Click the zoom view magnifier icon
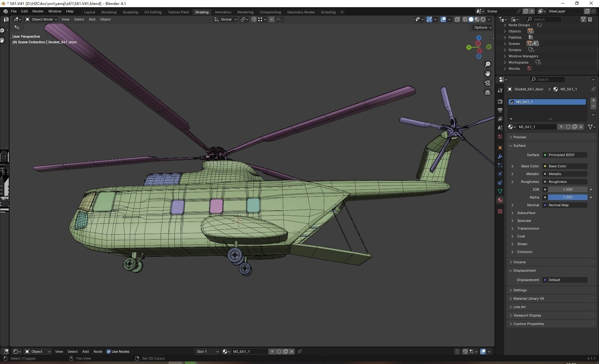 (x=488, y=64)
